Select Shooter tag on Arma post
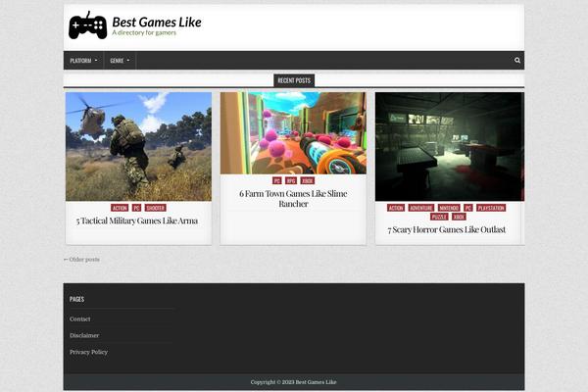The height and width of the screenshot is (392, 588). click(155, 208)
